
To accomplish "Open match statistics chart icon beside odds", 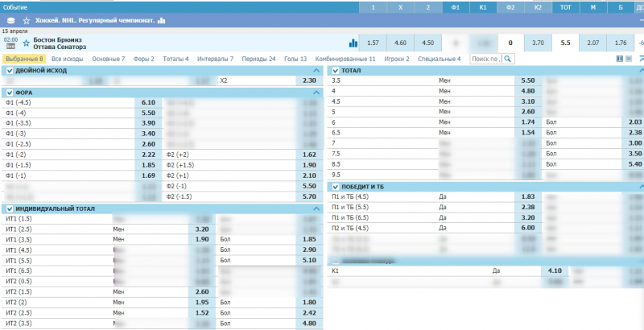I will pyautogui.click(x=353, y=43).
